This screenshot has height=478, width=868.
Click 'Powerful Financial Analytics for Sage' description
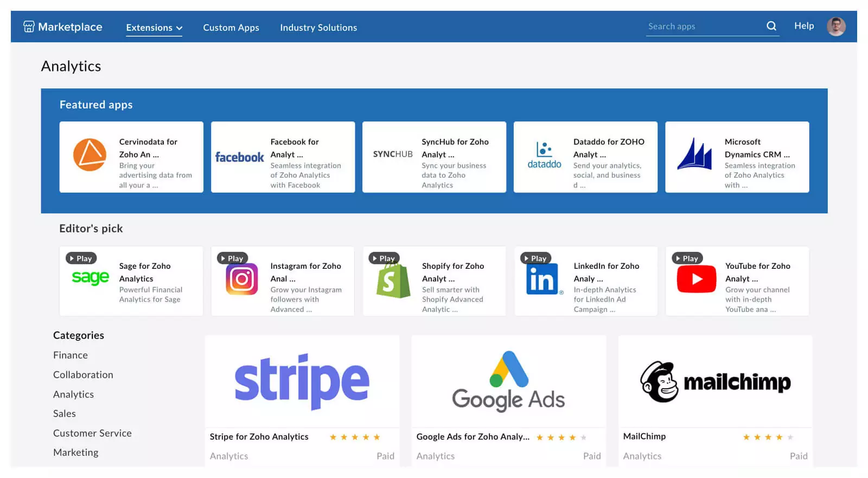coord(151,295)
